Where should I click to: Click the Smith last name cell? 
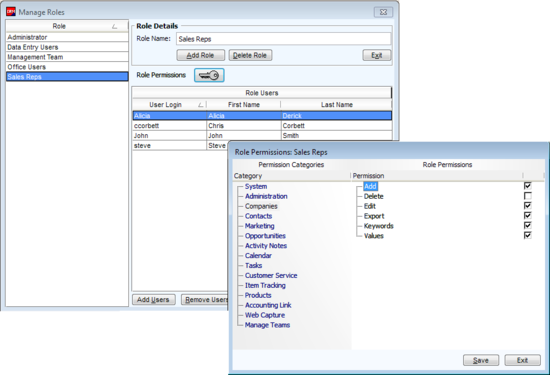(x=337, y=135)
